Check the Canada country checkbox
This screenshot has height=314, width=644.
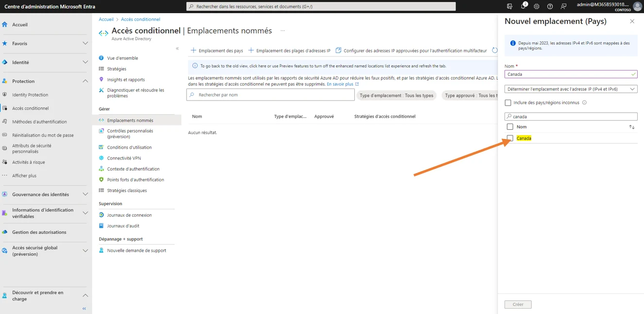pos(510,139)
